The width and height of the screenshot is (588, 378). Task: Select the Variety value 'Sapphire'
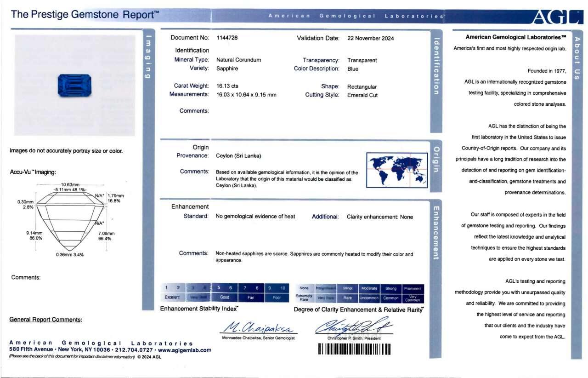point(227,69)
